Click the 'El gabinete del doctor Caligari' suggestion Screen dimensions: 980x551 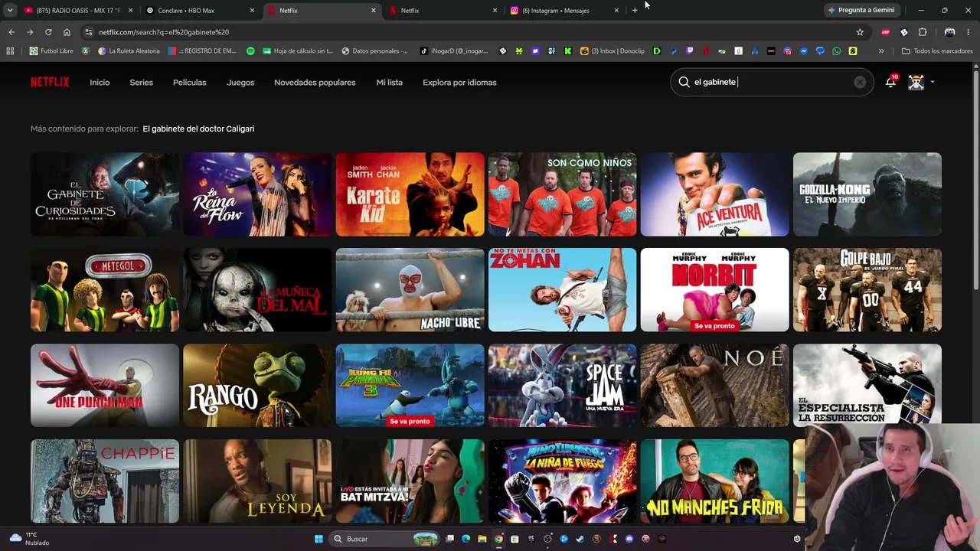198,129
